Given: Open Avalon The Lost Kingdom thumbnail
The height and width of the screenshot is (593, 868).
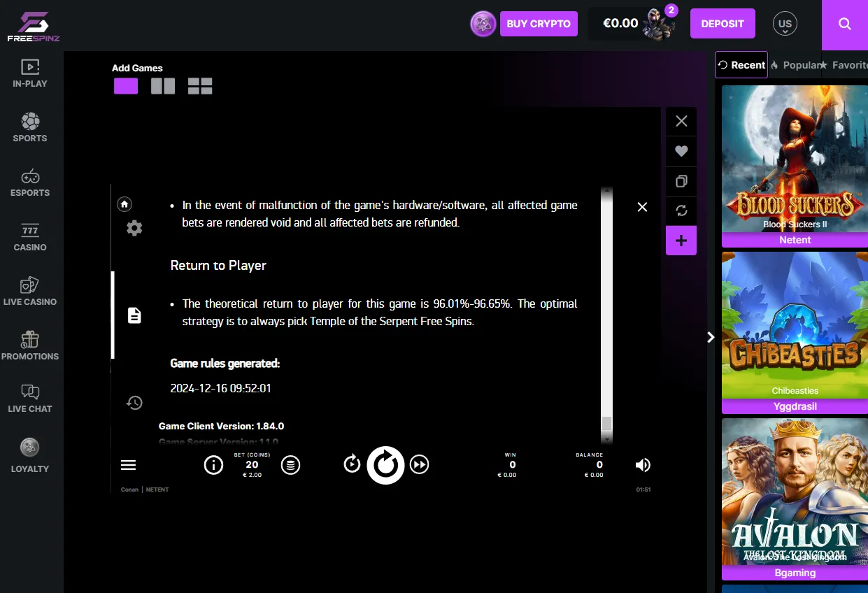Looking at the screenshot, I should pos(795,492).
